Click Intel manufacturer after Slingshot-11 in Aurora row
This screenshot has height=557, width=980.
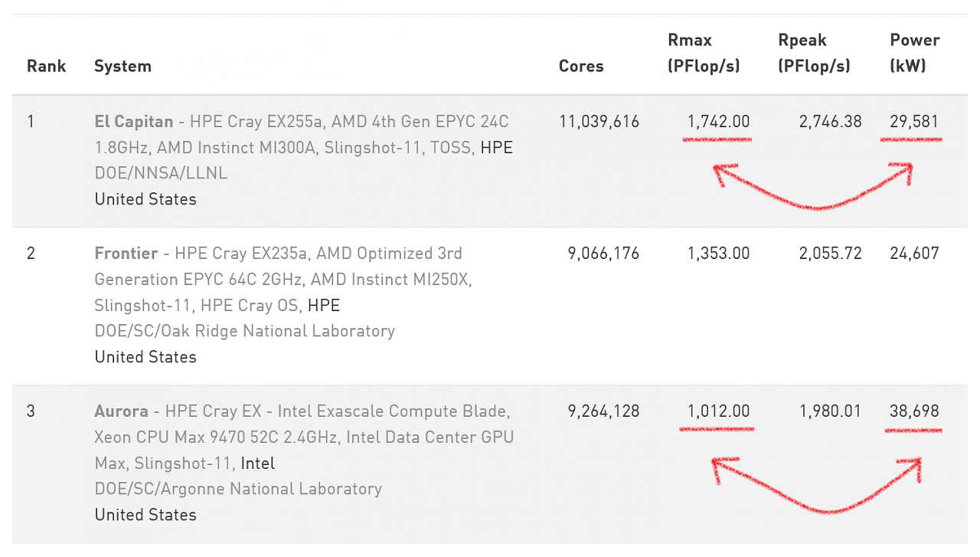click(x=257, y=463)
